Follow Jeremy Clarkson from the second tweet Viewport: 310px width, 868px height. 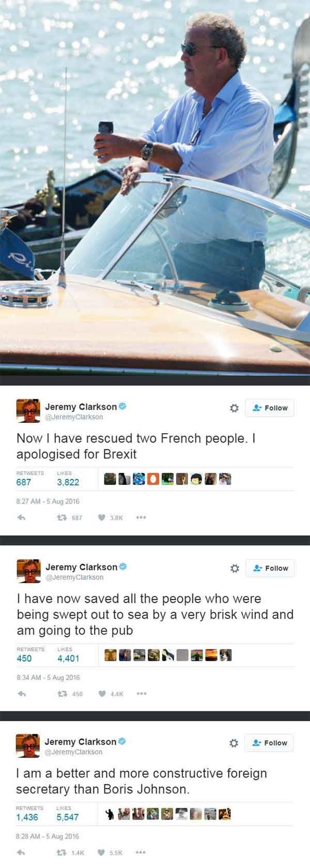click(270, 568)
